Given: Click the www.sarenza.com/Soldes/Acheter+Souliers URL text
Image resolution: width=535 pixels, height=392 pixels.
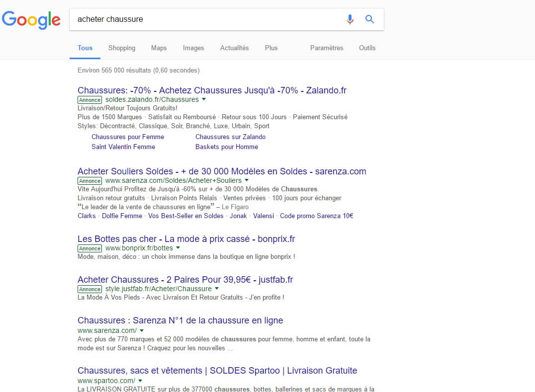Looking at the screenshot, I should 174,180.
